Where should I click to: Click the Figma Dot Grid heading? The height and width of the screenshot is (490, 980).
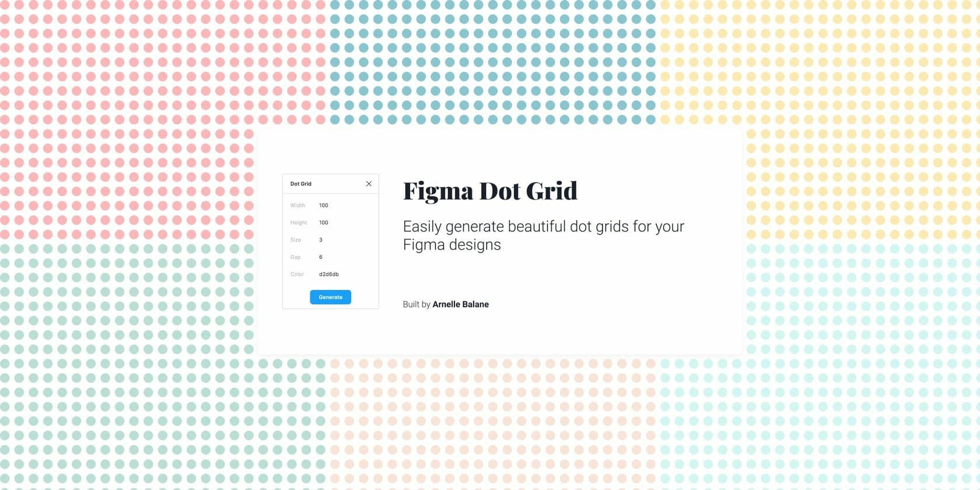pos(490,191)
